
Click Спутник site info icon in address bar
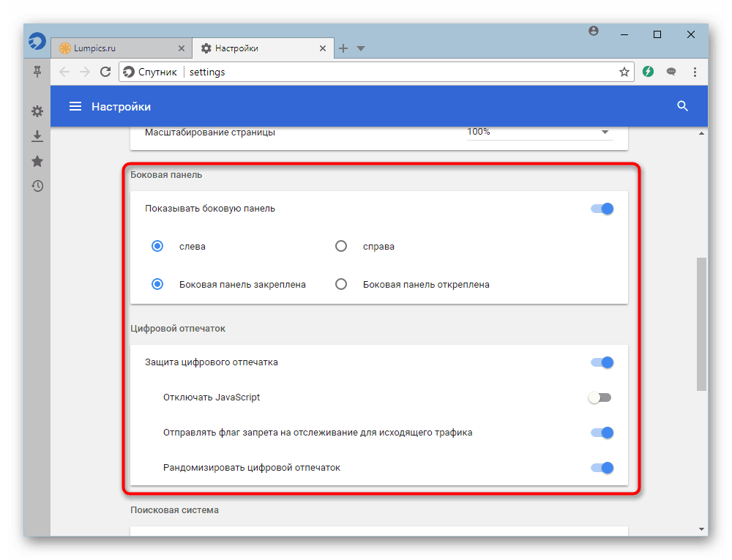[x=128, y=72]
